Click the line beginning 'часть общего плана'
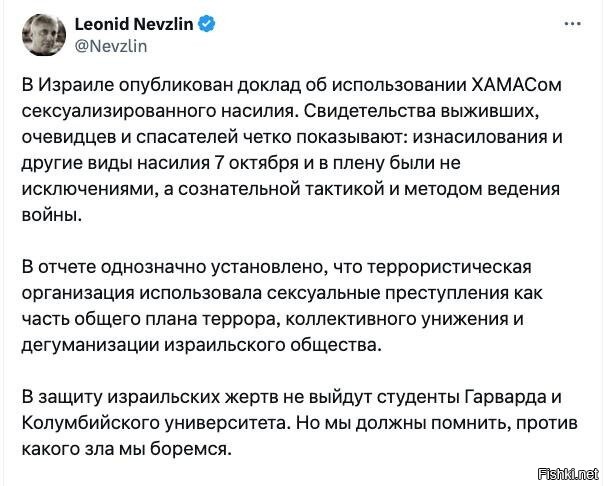This screenshot has width=604, height=486. pos(272,319)
